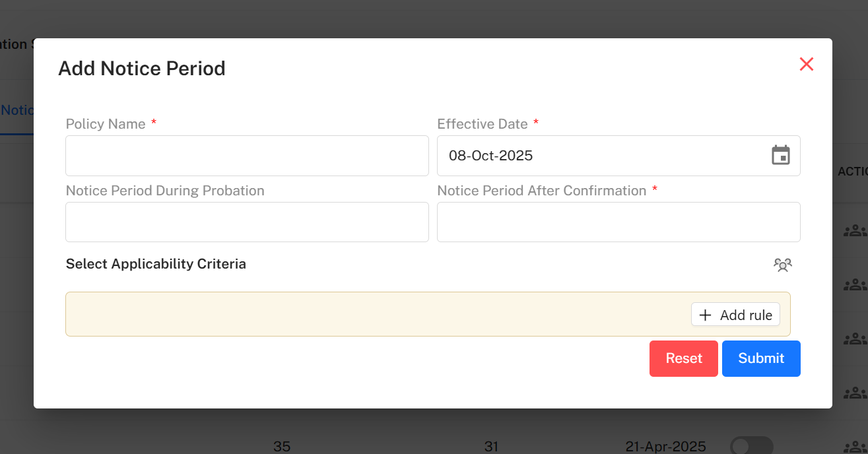Click the group icon in the second Actions row
The image size is (868, 454).
click(x=855, y=284)
